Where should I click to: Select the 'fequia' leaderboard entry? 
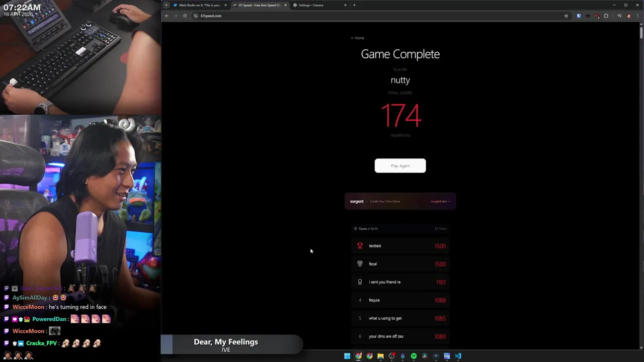pos(400,300)
